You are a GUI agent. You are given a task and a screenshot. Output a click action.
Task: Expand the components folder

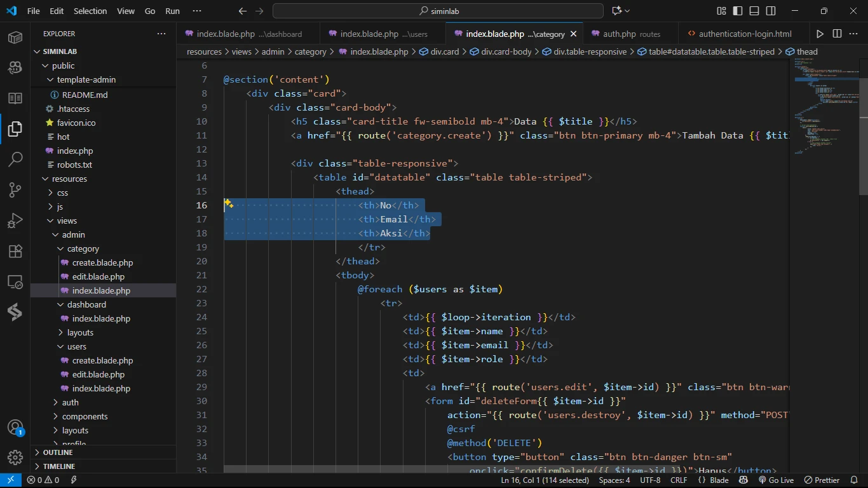[85, 417]
